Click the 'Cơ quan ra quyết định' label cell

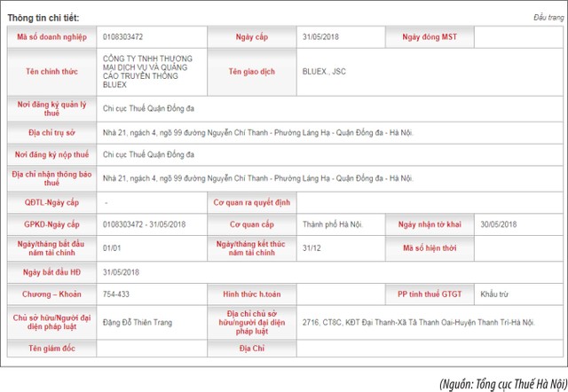click(x=252, y=202)
